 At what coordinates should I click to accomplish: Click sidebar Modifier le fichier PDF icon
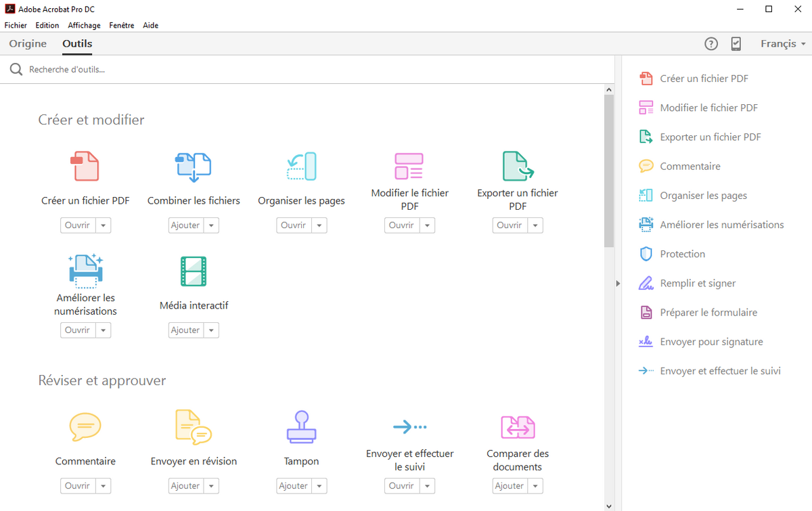click(646, 108)
